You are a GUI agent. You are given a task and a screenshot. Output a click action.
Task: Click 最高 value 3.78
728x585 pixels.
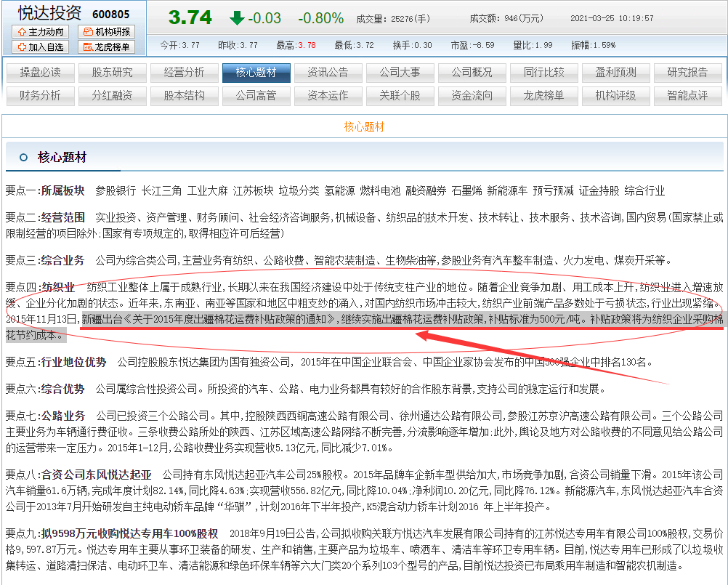[307, 45]
